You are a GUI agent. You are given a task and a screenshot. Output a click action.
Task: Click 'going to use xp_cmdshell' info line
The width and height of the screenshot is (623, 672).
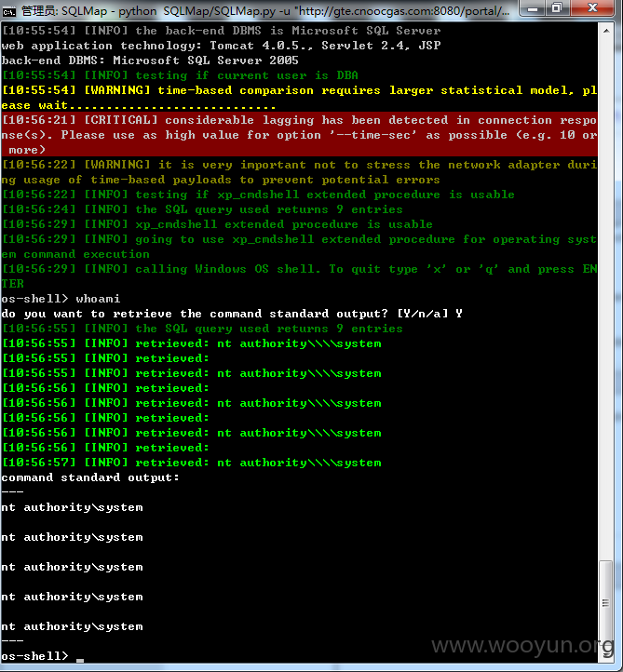[299, 247]
